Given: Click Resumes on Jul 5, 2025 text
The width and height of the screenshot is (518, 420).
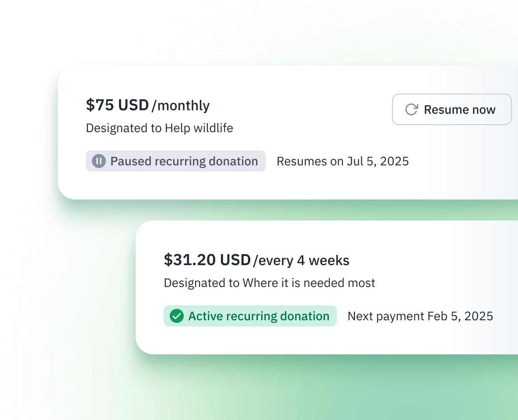Looking at the screenshot, I should coord(343,161).
